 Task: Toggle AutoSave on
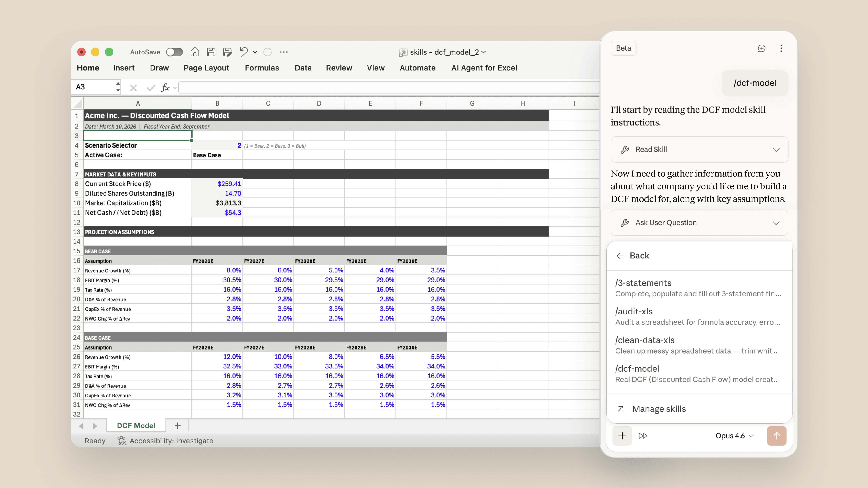tap(175, 52)
